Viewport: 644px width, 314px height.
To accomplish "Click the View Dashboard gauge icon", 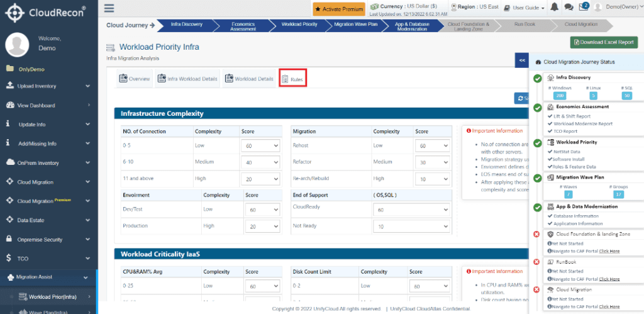I will point(10,105).
